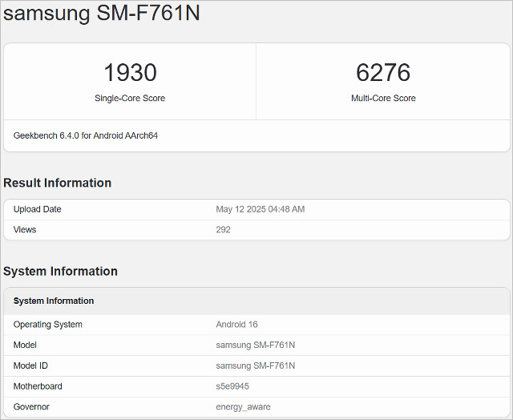Click the Motherboard label

point(38,386)
